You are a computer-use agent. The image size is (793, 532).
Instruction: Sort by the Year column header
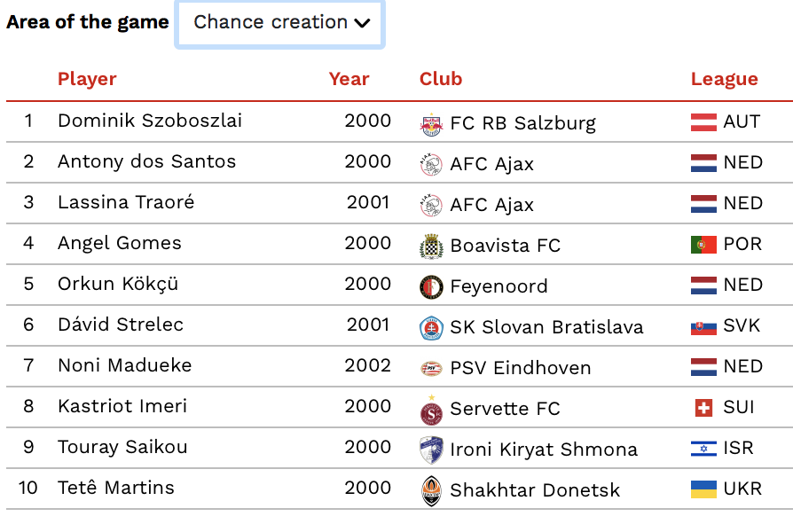349,80
